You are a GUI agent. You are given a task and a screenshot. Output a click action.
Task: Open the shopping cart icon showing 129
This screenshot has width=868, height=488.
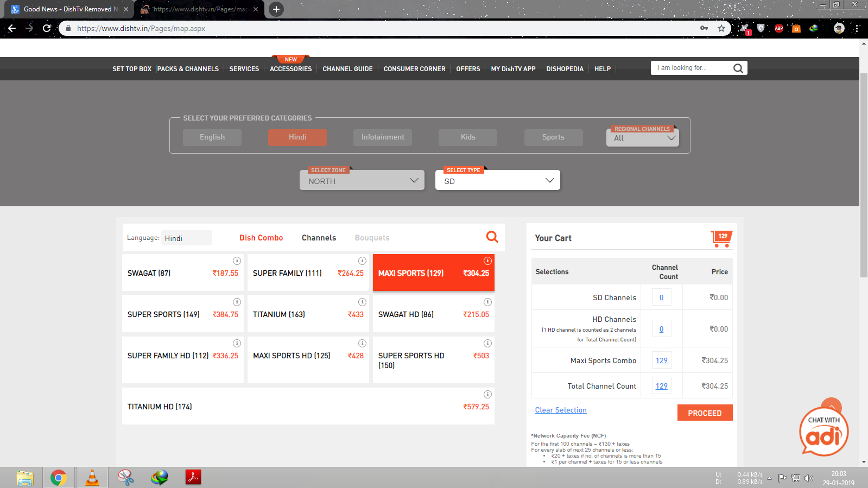(x=721, y=238)
